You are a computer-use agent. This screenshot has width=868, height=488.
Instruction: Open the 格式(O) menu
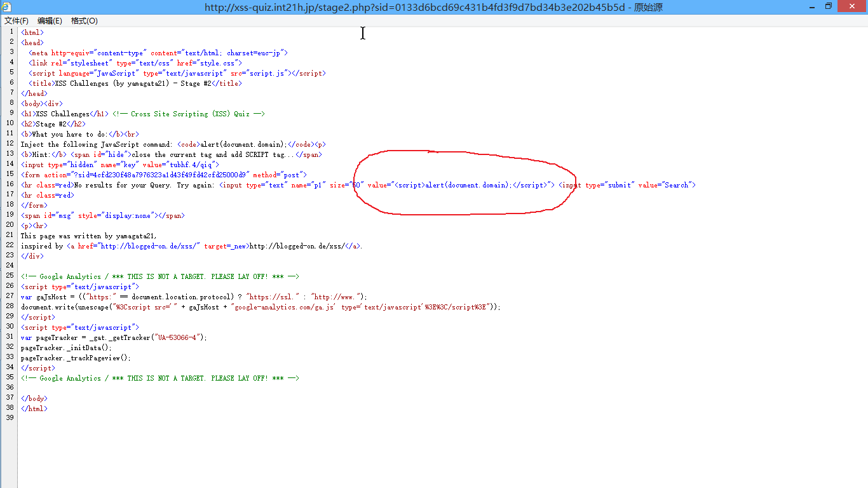coord(85,21)
